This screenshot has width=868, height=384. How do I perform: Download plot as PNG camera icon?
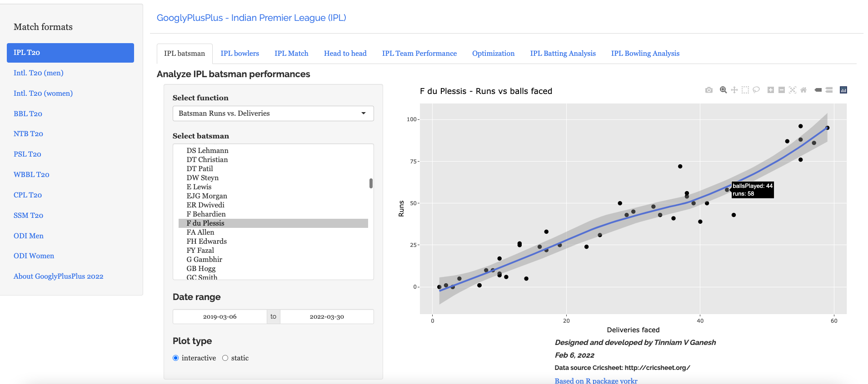pyautogui.click(x=708, y=90)
